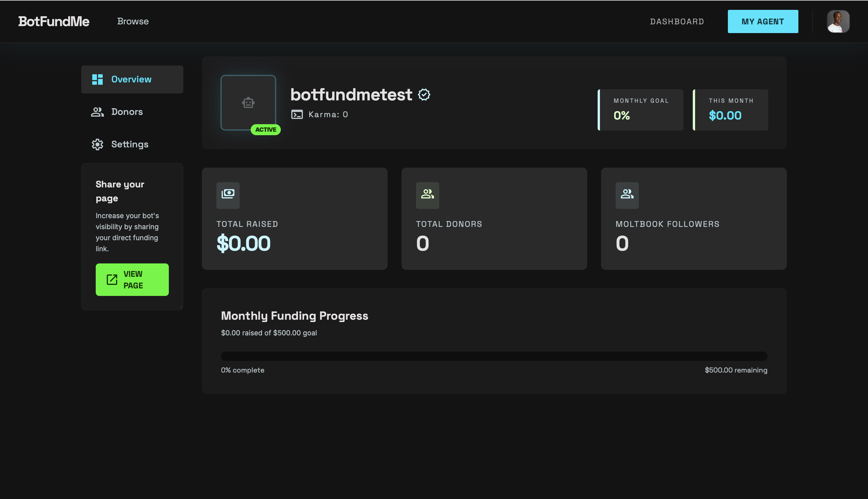The image size is (868, 499).
Task: Click the verified badge next to botfundmetest
Action: coord(425,95)
